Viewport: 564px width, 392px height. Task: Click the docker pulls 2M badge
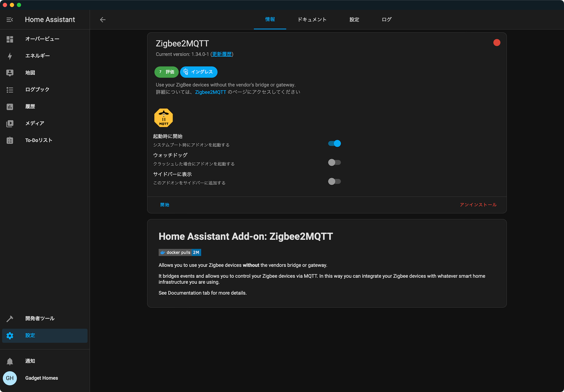180,252
